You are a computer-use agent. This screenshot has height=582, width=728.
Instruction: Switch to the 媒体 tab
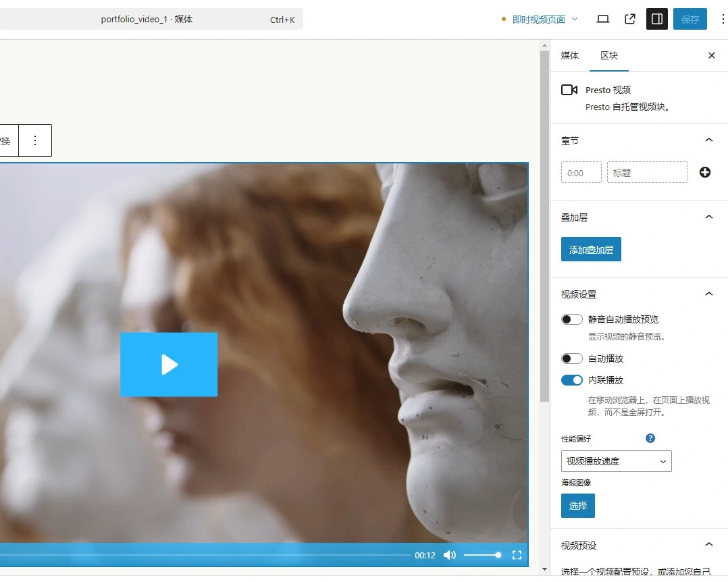click(x=569, y=55)
